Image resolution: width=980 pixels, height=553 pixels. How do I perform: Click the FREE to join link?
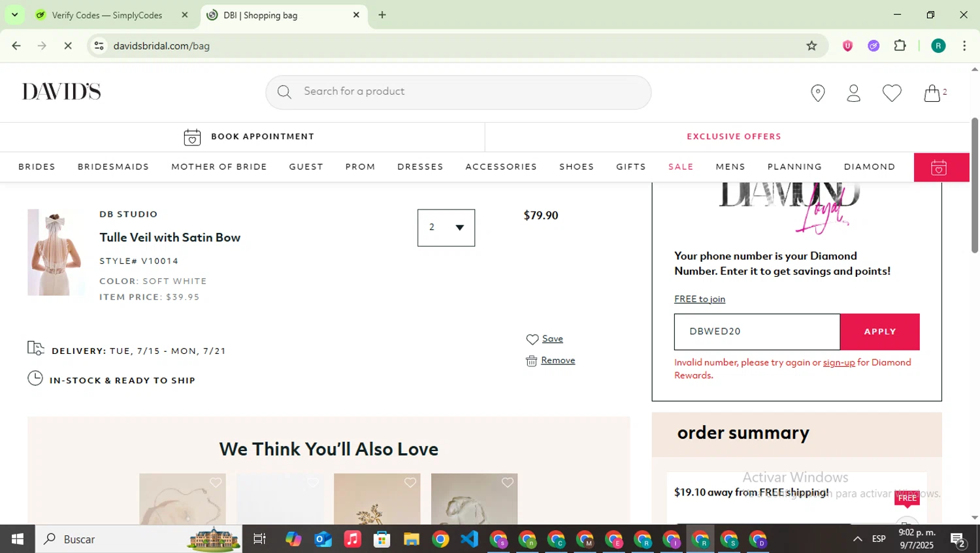click(x=700, y=299)
